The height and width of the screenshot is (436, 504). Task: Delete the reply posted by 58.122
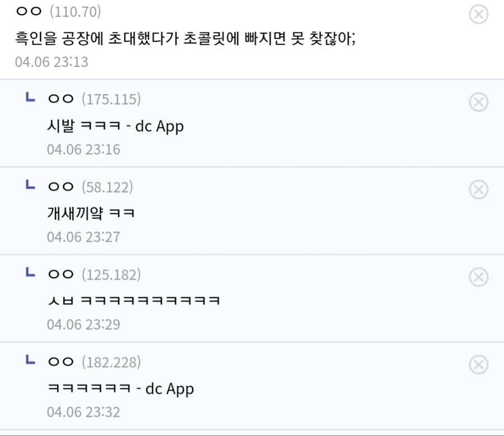pyautogui.click(x=479, y=189)
